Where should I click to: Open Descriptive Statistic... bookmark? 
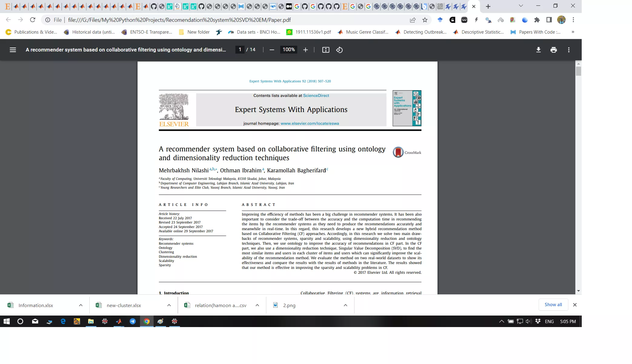click(x=478, y=32)
